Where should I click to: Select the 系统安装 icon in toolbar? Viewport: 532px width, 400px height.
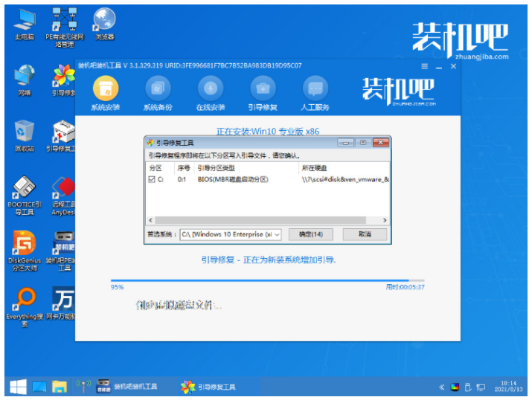tap(106, 94)
